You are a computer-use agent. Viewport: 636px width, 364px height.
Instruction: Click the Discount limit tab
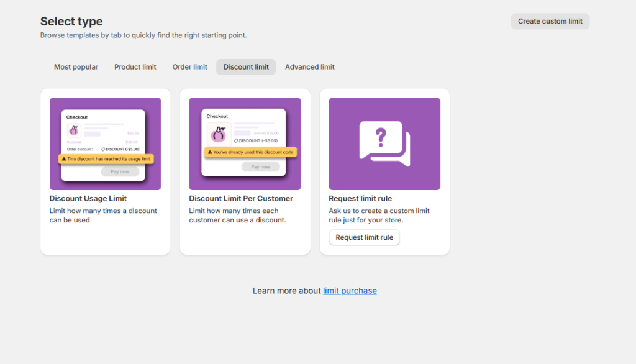coord(246,67)
